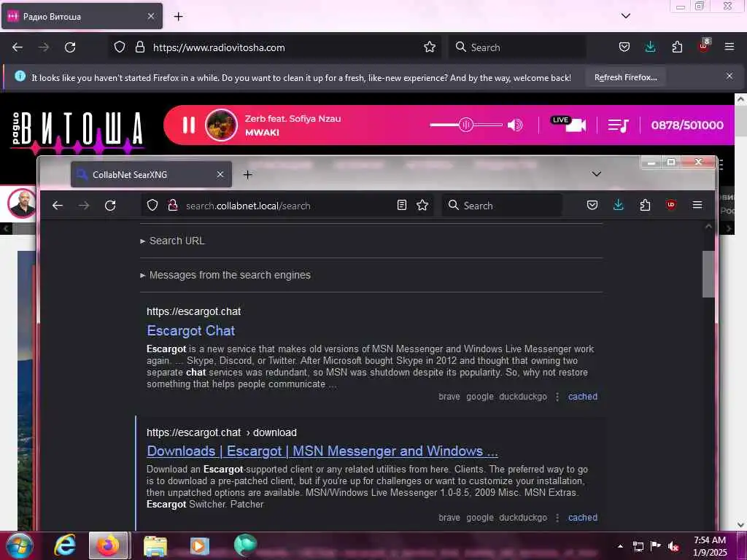Screen dimensions: 747x560
Task: Reload the SearXNG search page
Action: (x=110, y=205)
